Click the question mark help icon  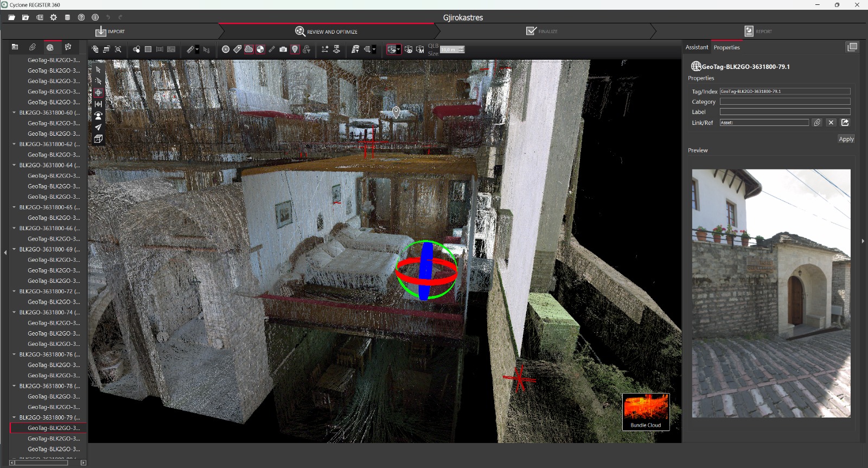[81, 17]
